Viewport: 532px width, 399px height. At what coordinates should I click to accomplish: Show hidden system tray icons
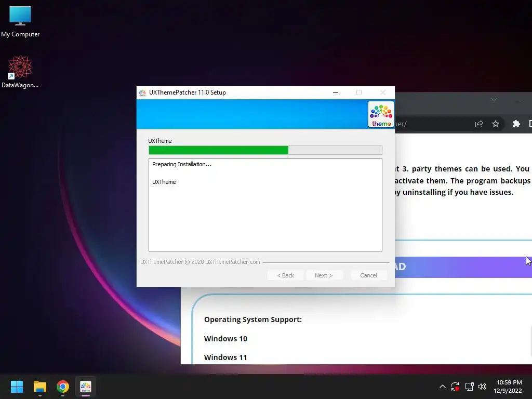click(443, 387)
